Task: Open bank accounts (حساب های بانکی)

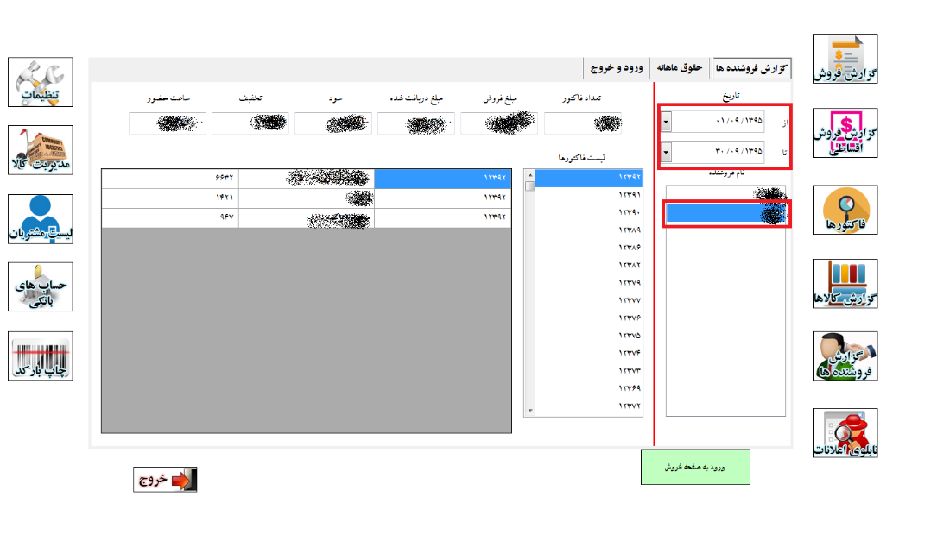Action: 41,286
